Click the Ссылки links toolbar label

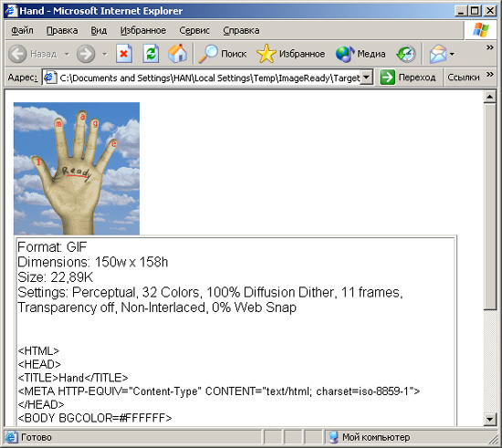(x=464, y=78)
